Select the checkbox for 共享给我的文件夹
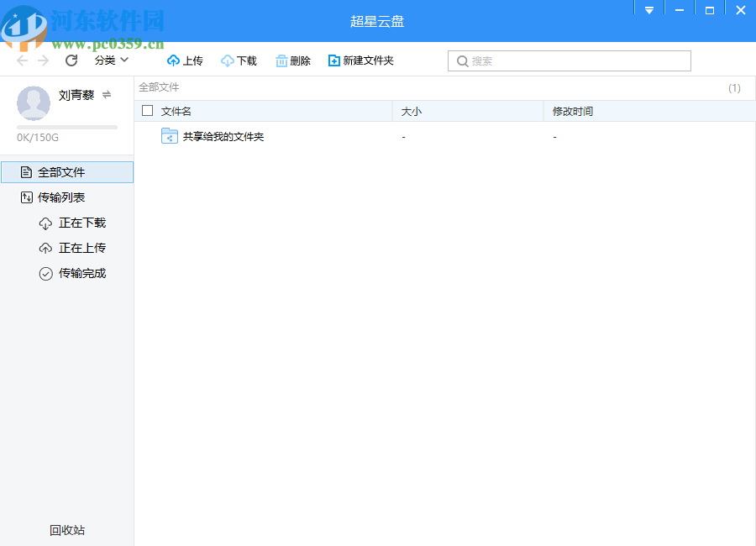 [x=147, y=135]
